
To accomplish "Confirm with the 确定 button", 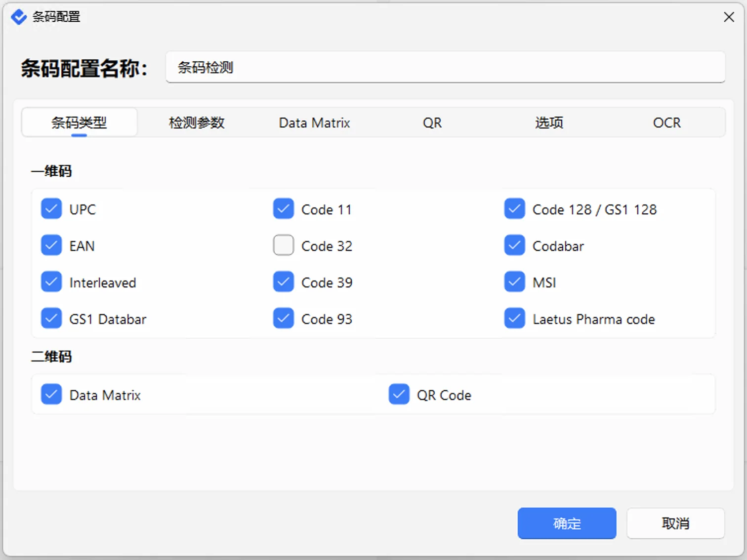I will point(567,523).
